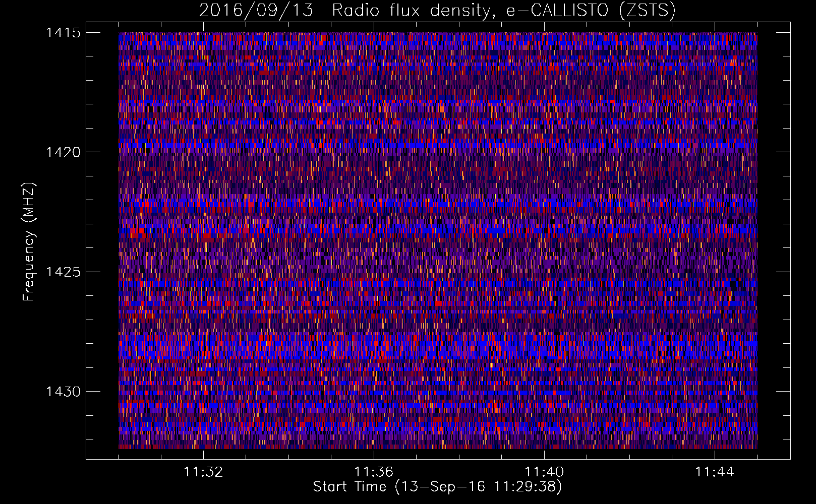The image size is (816, 504).
Task: Click the 'Start Time (13-Sep-16 11:29:38)' axis label
Action: point(437,487)
